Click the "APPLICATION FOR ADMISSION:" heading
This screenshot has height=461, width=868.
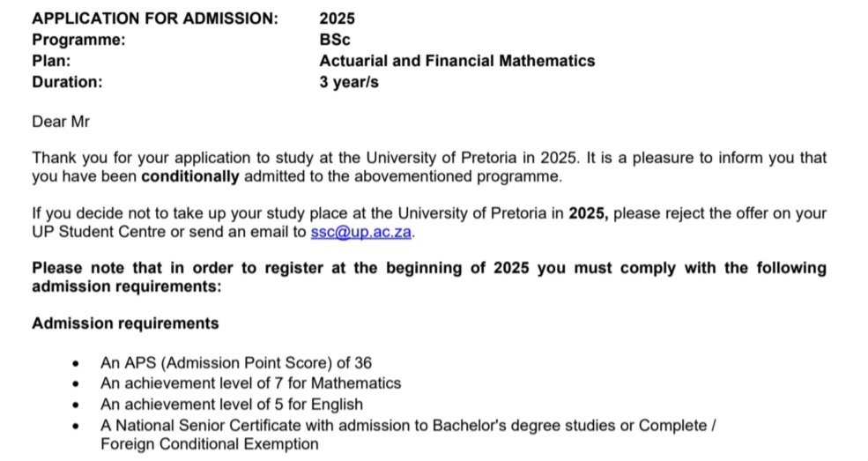click(154, 18)
